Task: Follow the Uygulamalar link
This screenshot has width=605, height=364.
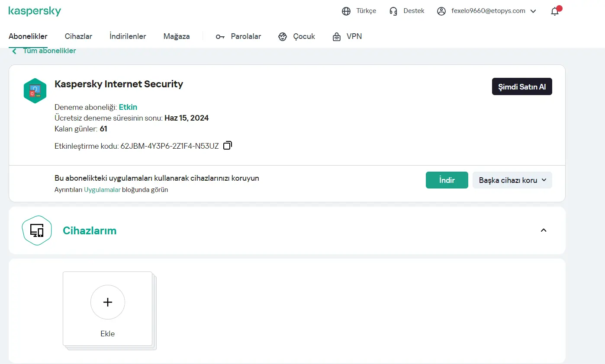Action: pyautogui.click(x=102, y=190)
